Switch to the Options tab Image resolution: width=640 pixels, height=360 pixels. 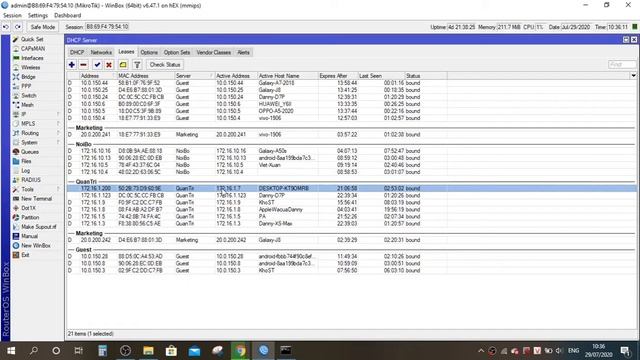149,52
